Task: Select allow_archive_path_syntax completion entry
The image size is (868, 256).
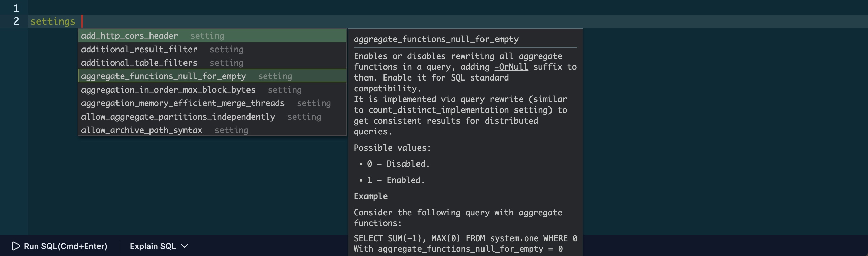Action: [141, 130]
